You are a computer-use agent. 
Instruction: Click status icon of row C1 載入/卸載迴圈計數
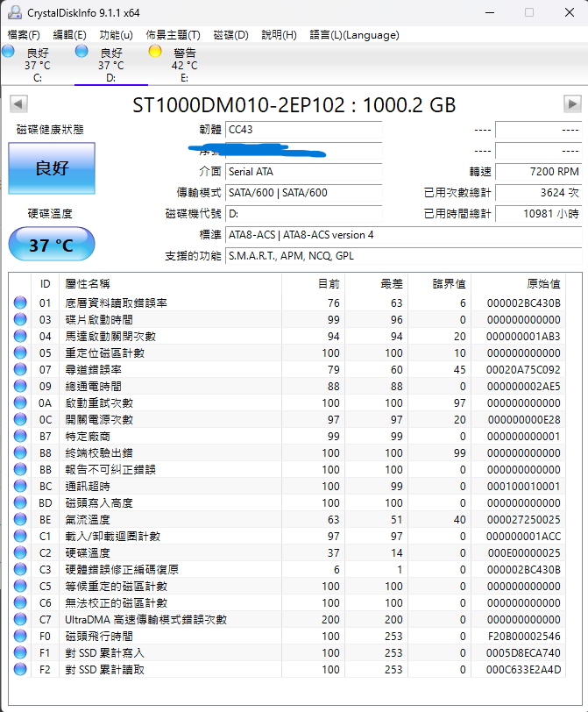[x=20, y=536]
